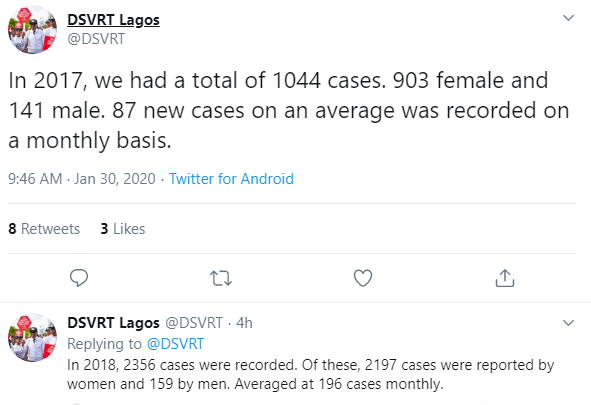The height and width of the screenshot is (405, 591).
Task: Like the tweet with the heart icon
Action: (x=363, y=278)
